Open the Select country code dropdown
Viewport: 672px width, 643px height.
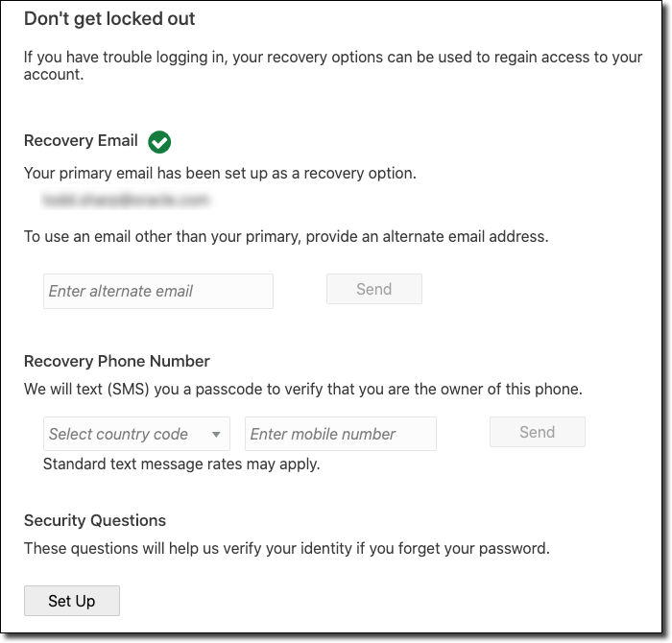(136, 434)
